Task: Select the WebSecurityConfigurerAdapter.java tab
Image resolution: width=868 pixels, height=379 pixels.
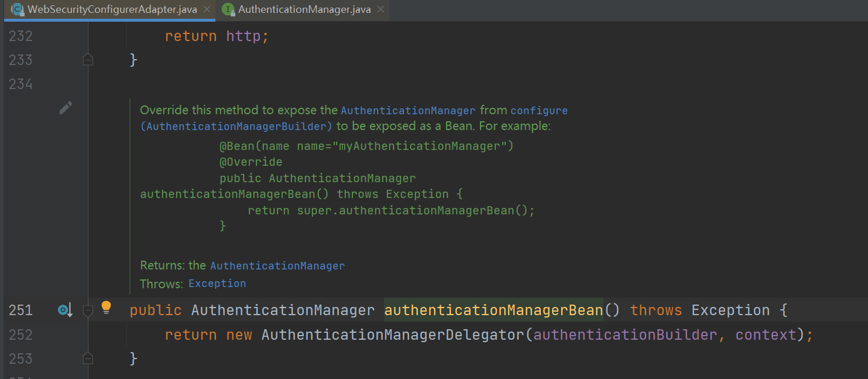Action: [112, 10]
